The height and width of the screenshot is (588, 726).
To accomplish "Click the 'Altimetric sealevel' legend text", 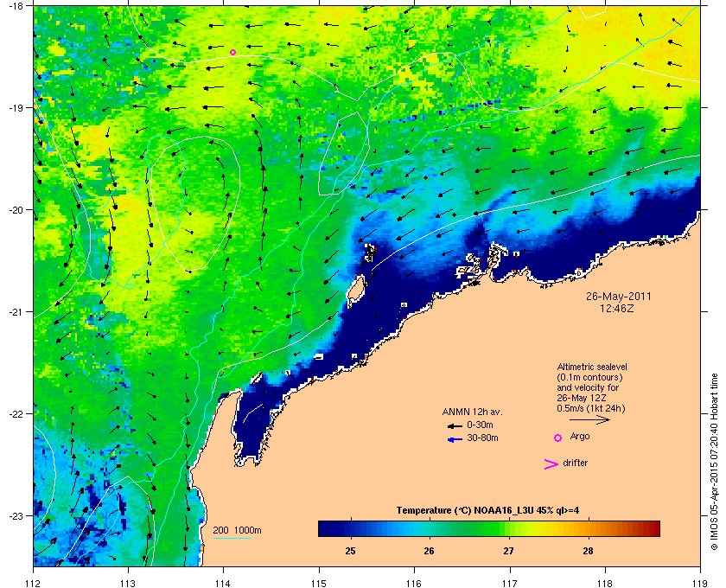I will (592, 367).
